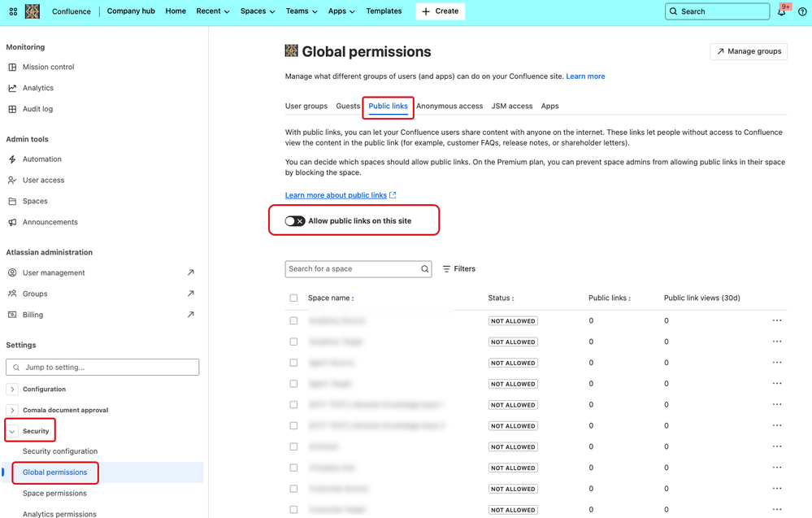Click the top bar Search field
Viewport: 812px width, 518px height.
coord(717,11)
